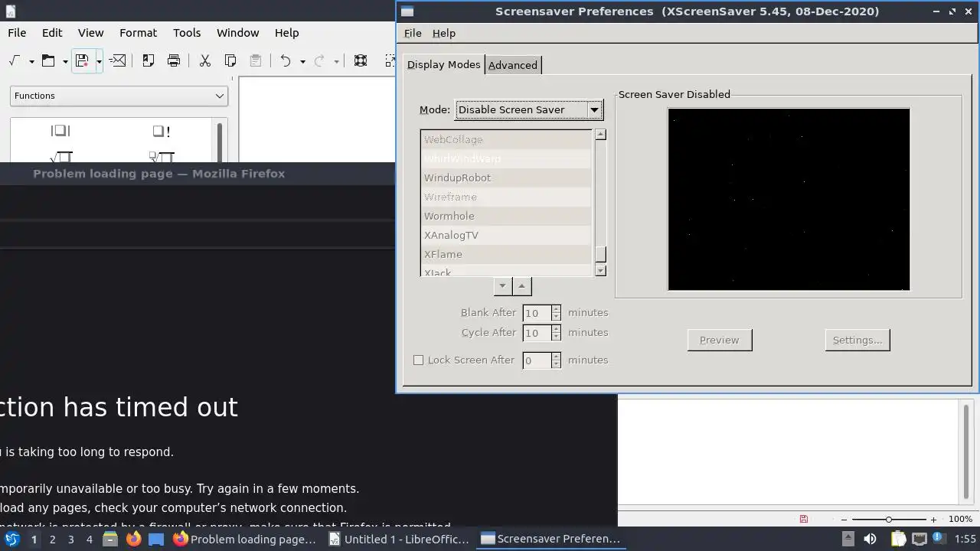Click the show desktop icon on the taskbar
Viewport: 980px width, 551px height.
tap(156, 539)
